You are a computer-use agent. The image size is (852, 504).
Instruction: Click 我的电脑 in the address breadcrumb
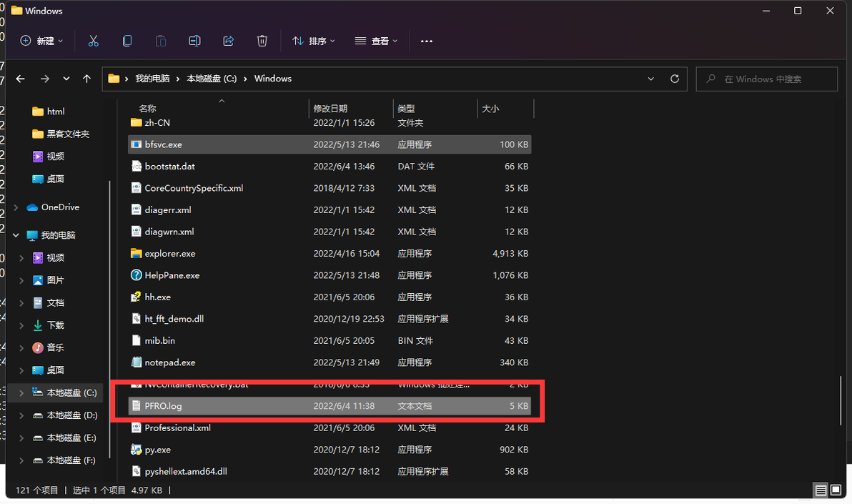[x=152, y=79]
